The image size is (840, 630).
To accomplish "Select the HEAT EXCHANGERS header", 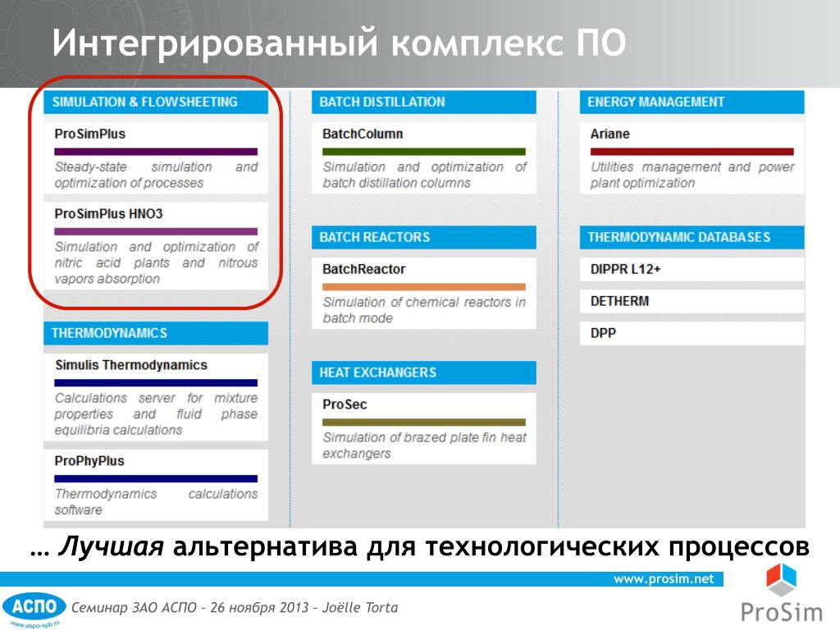I will click(424, 372).
